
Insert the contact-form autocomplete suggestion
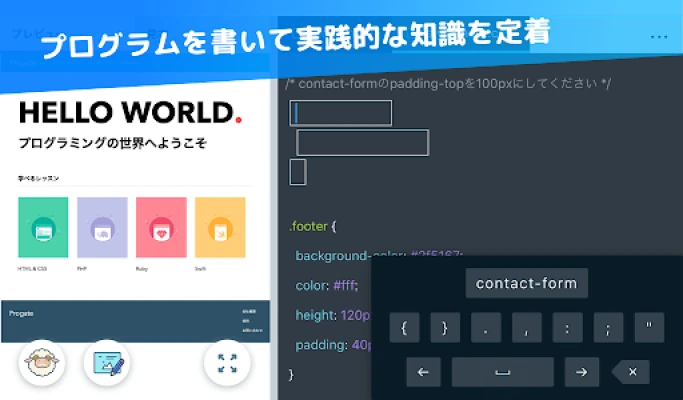click(527, 283)
